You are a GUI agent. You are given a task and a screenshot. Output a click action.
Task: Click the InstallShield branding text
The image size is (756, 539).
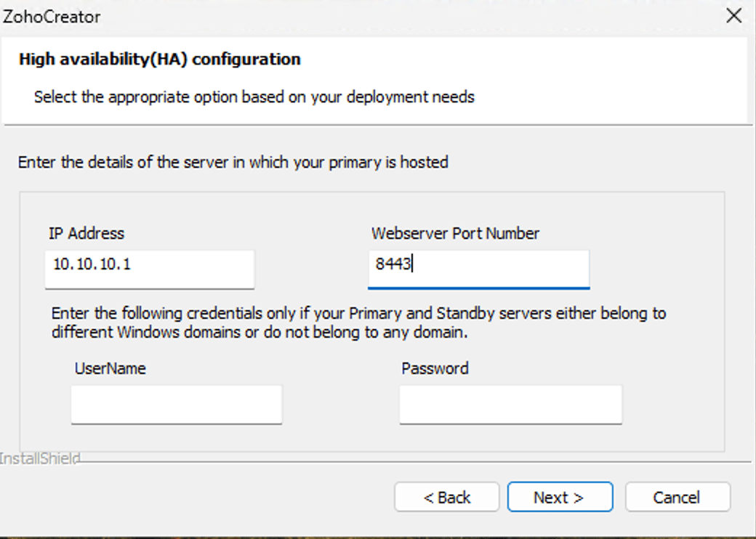point(40,458)
